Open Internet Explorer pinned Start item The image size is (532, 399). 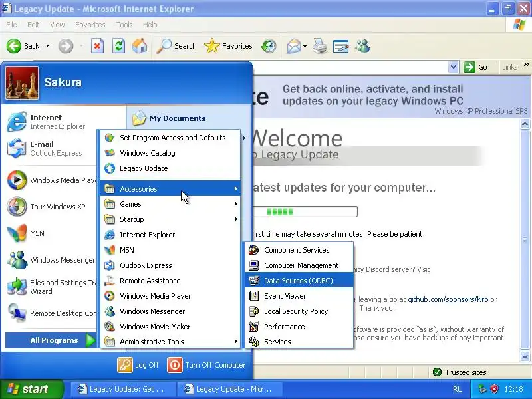[51, 122]
